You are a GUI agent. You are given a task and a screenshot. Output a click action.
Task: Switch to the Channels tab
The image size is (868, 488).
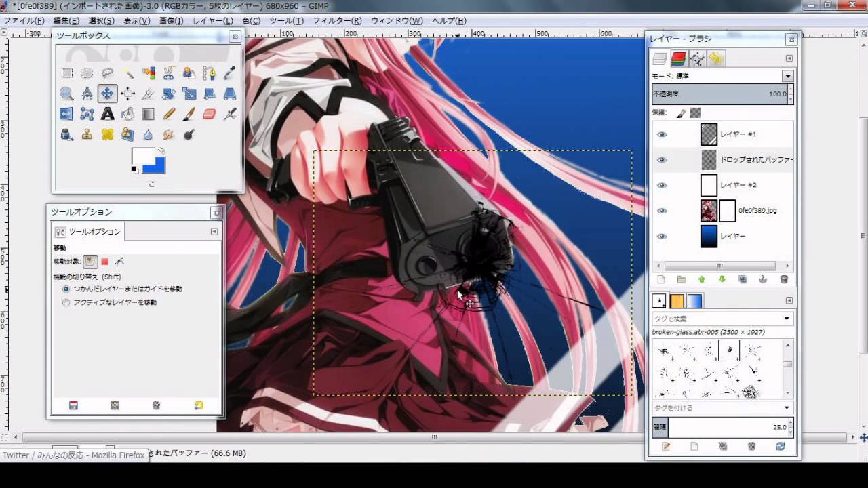(679, 59)
